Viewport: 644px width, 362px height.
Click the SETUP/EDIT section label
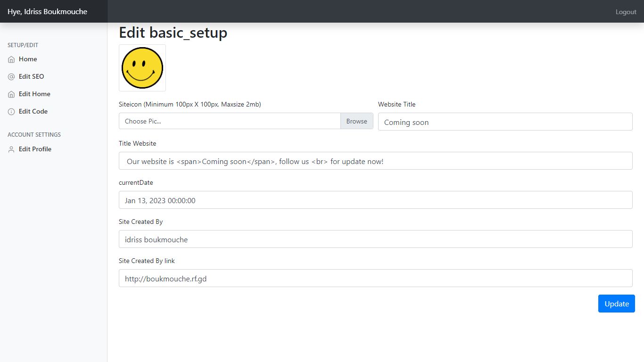(23, 45)
